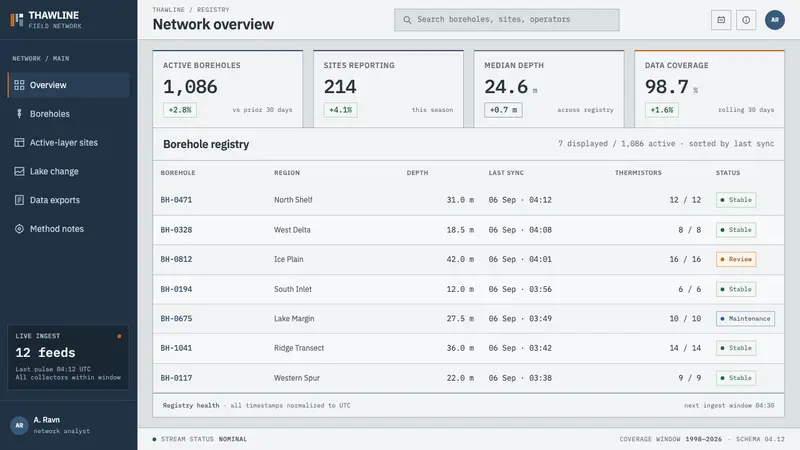
Task: Click the Maintenance status badge for BH-0675
Action: pos(745,318)
